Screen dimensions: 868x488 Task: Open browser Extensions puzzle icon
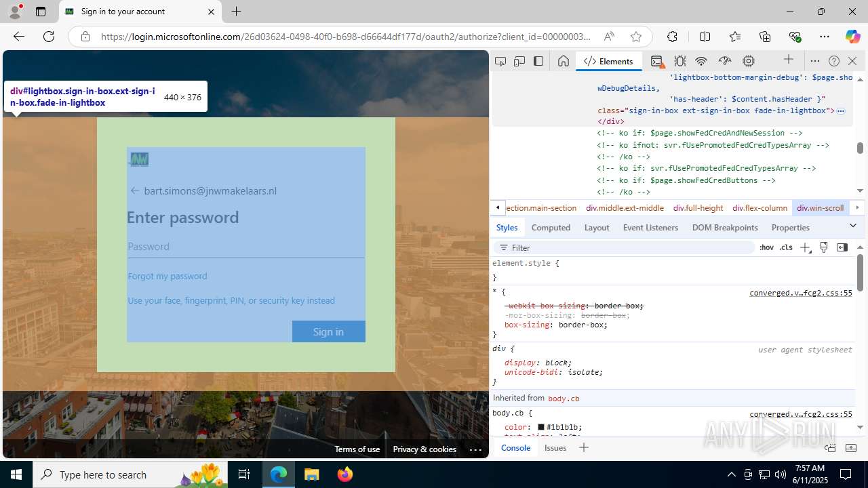(x=672, y=37)
